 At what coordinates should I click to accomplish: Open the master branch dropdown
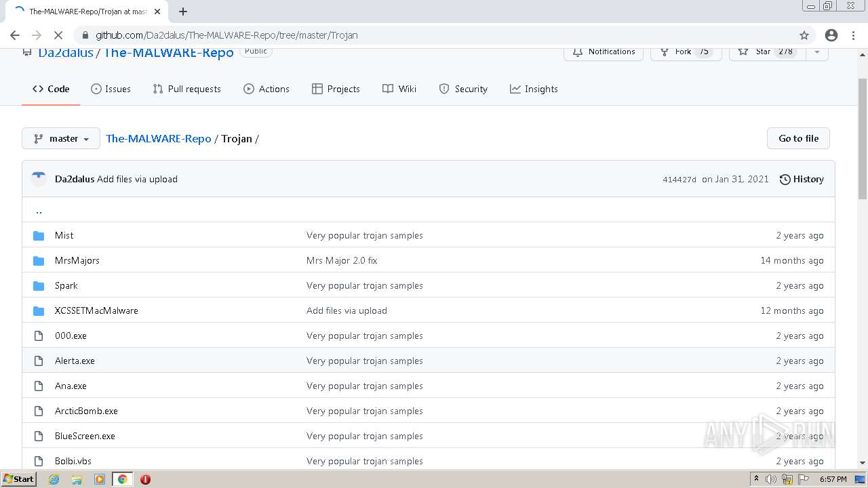click(x=61, y=138)
